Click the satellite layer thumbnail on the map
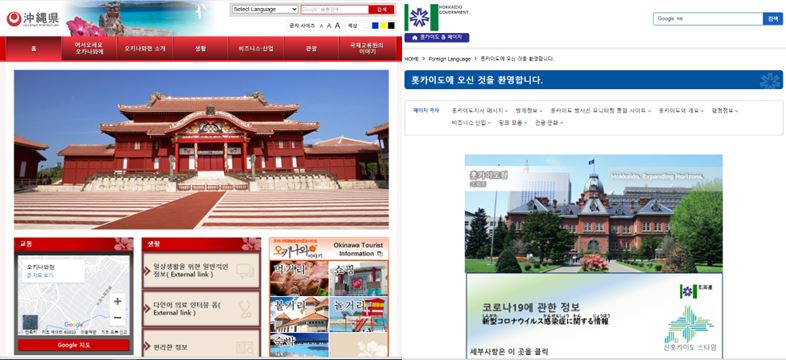 (x=30, y=322)
